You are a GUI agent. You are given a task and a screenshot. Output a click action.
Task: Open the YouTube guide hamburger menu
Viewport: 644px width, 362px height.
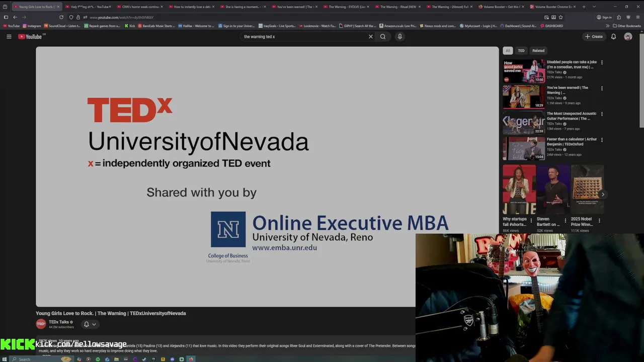pos(9,37)
